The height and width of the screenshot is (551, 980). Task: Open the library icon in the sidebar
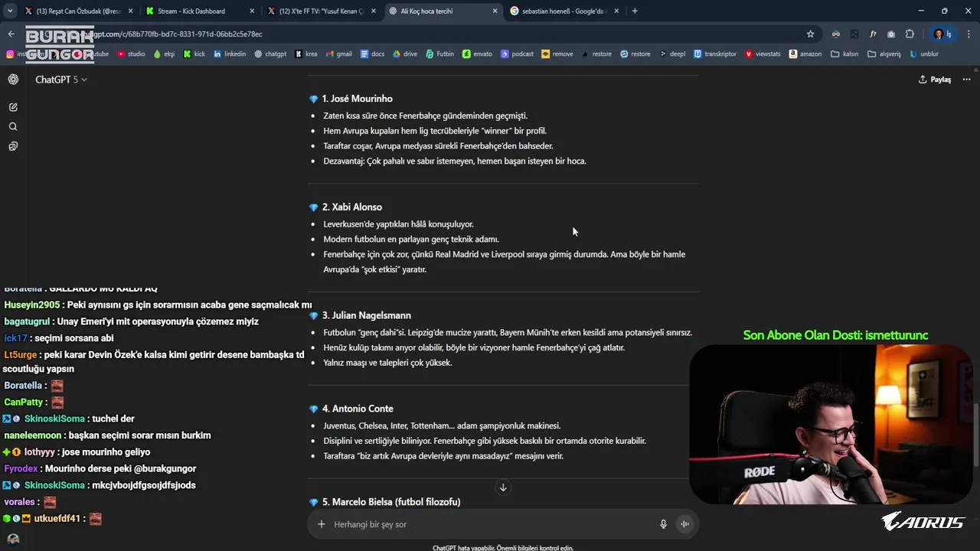coord(13,146)
